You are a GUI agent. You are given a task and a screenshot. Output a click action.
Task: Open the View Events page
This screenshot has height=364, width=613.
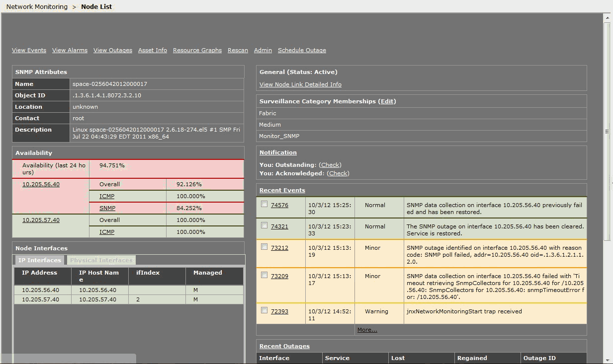click(28, 50)
